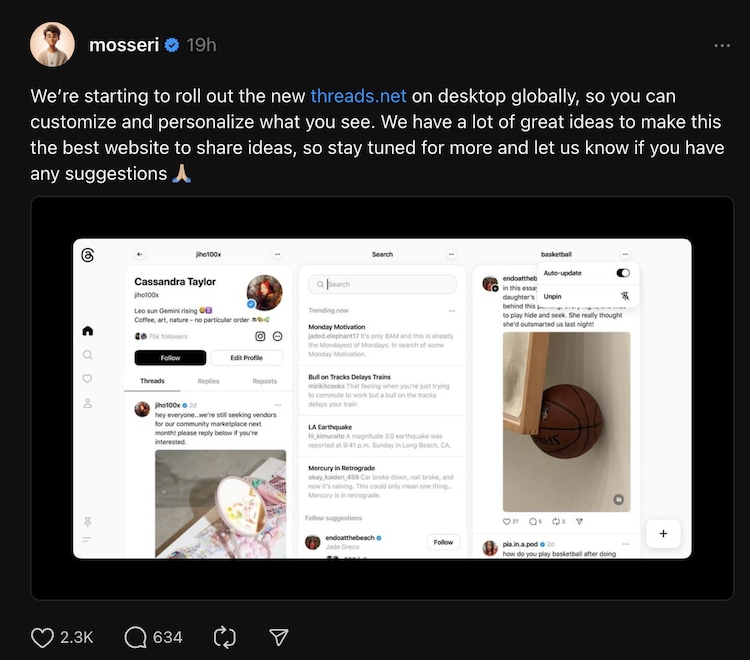Click the black Follow button on Cassandra's profile

click(170, 358)
